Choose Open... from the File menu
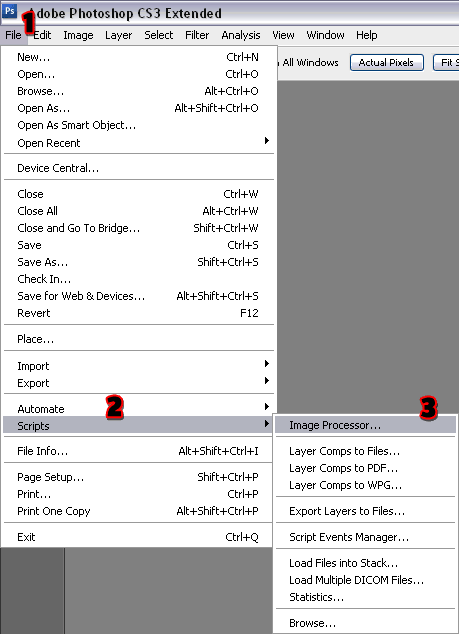Viewport: 459px width, 634px height. click(x=138, y=74)
